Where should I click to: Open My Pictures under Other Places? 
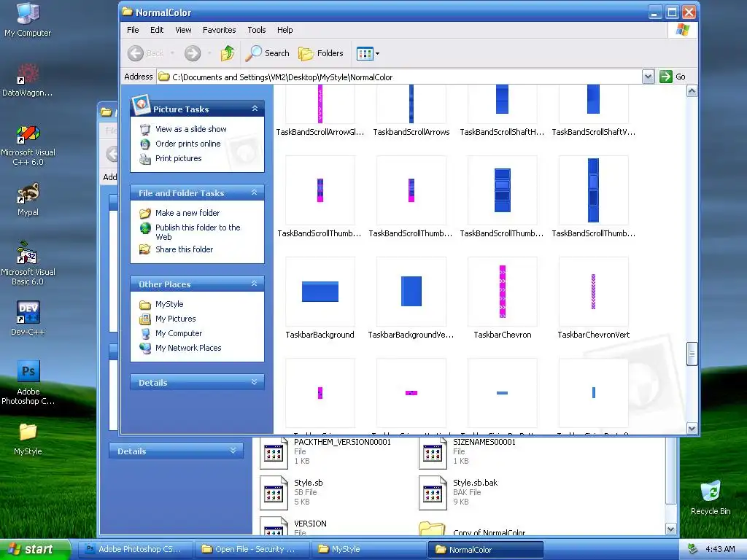click(175, 319)
